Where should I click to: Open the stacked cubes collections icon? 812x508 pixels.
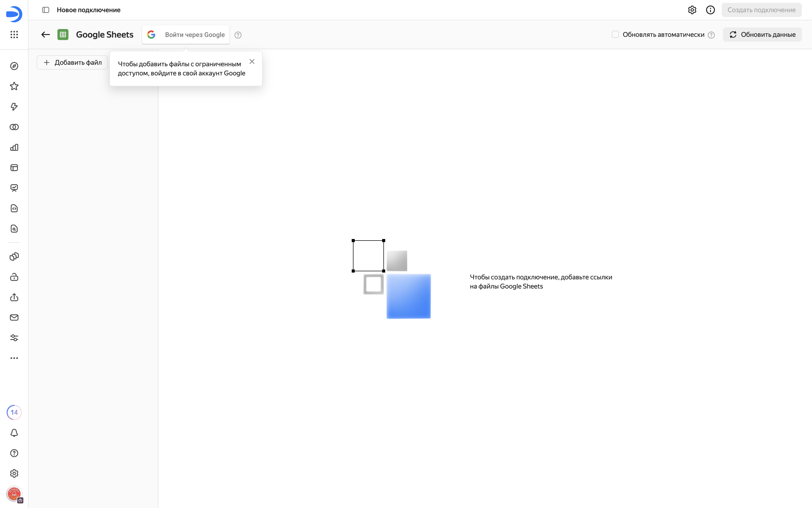(x=14, y=257)
